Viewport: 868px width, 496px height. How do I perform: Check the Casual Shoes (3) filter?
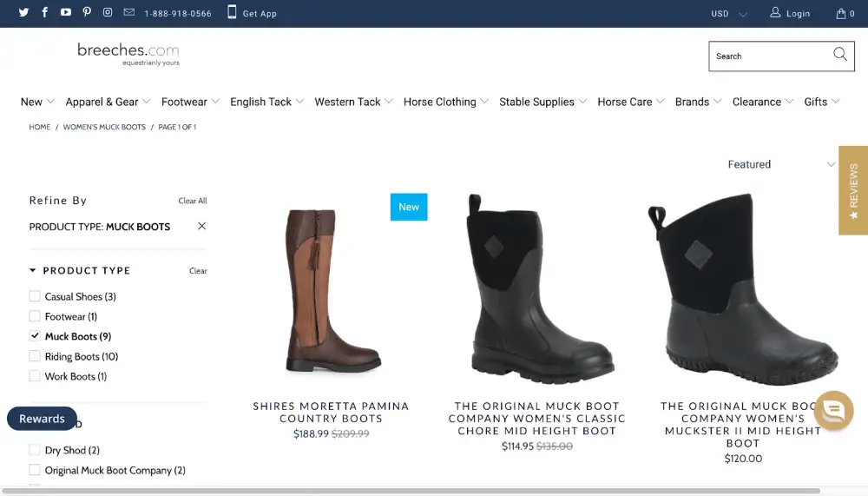(x=35, y=296)
